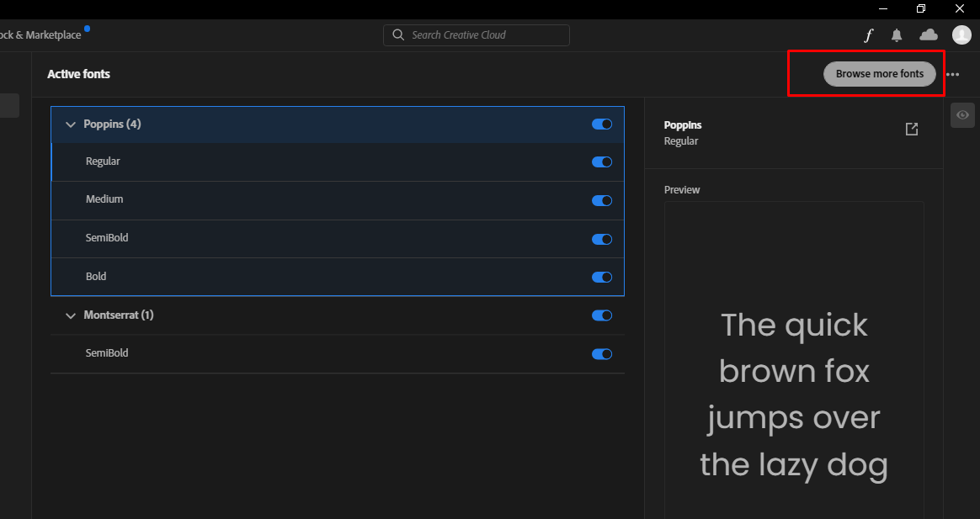Select the Poppins Medium row

[338, 200]
